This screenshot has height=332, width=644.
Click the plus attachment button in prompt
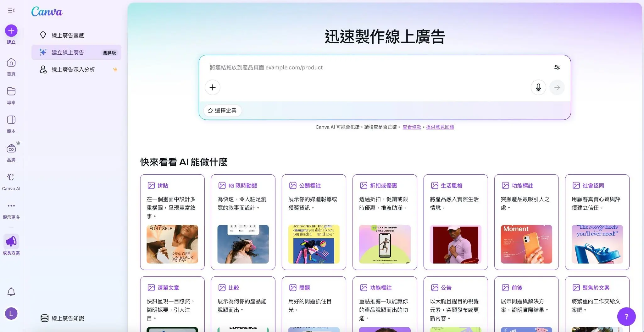coord(213,87)
